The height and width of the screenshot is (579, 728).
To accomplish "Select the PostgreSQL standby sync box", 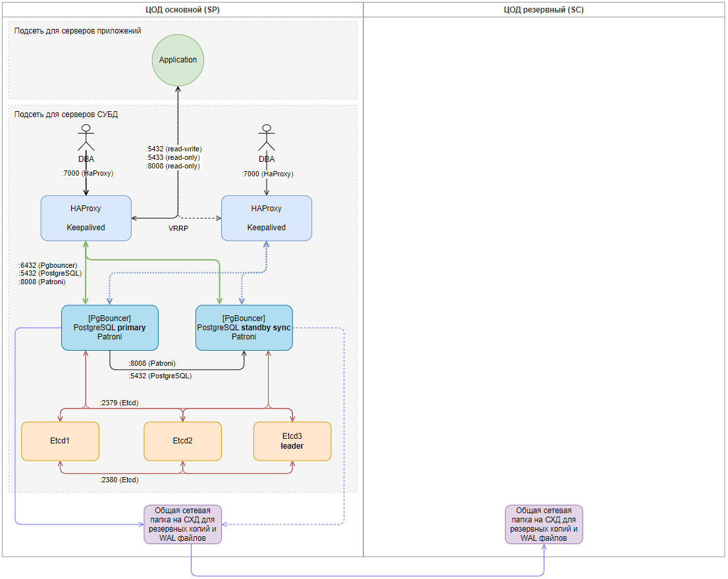I will coord(244,328).
